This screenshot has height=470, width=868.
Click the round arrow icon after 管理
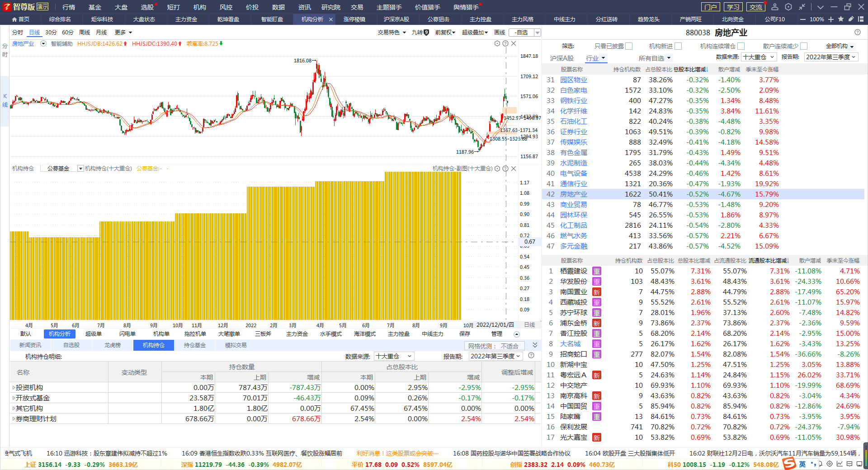[517, 334]
